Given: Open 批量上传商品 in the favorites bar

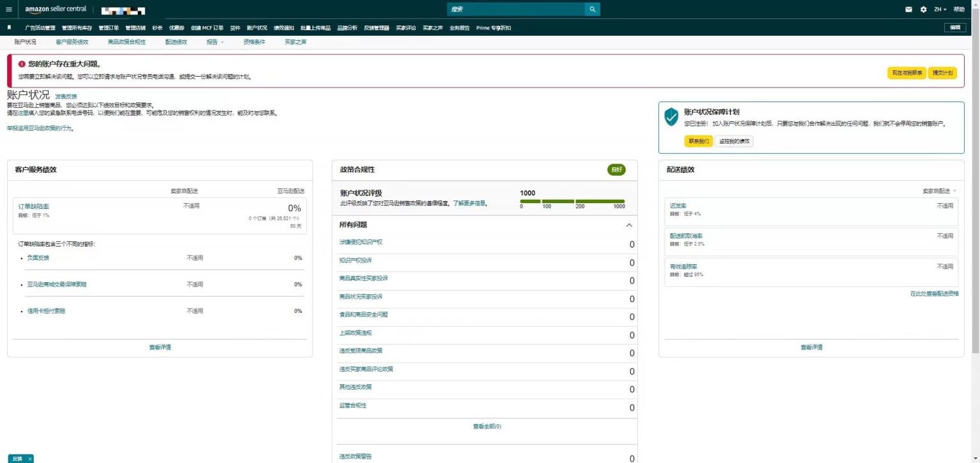Looking at the screenshot, I should [316, 28].
